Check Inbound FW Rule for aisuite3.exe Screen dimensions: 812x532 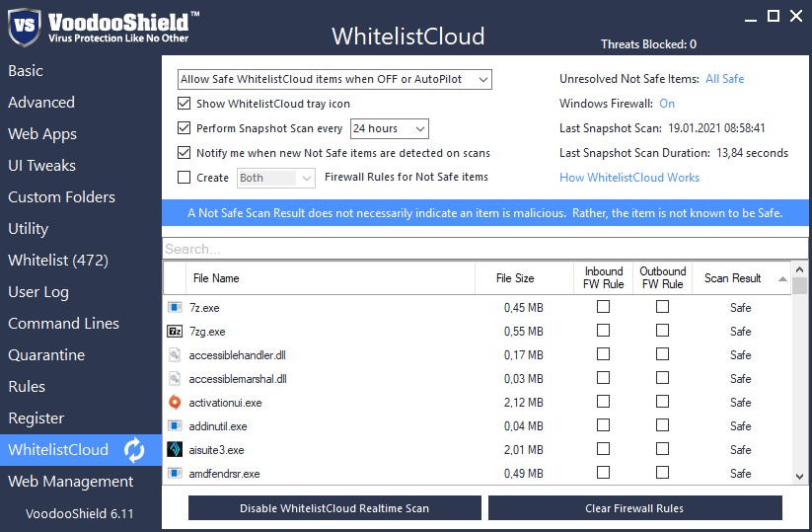[603, 449]
